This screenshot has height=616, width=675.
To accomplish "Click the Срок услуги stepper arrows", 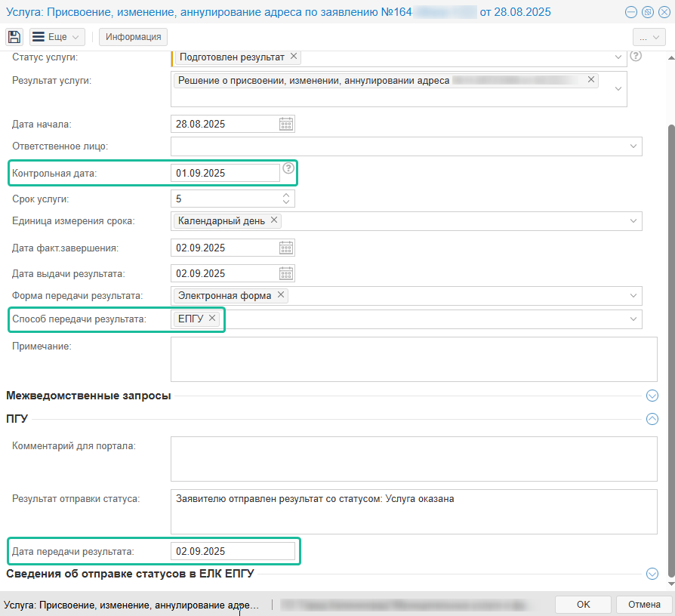I will (285, 199).
